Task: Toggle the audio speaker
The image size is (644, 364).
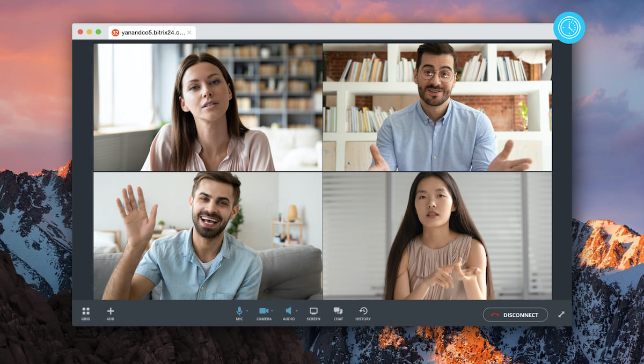Action: pos(288,311)
